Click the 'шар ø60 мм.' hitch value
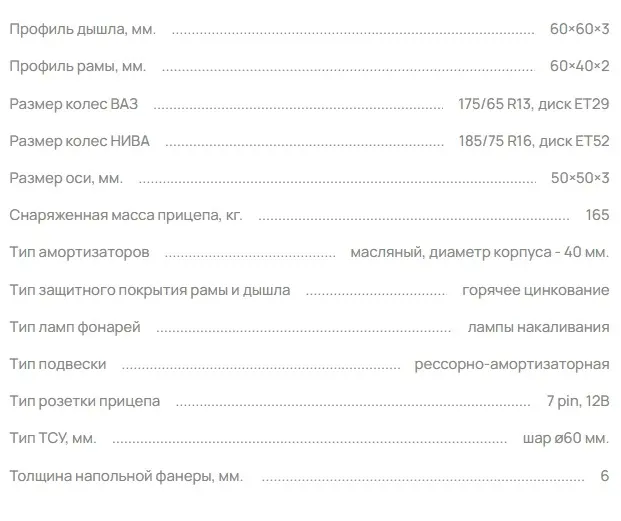621x521 pixels. pyautogui.click(x=565, y=438)
